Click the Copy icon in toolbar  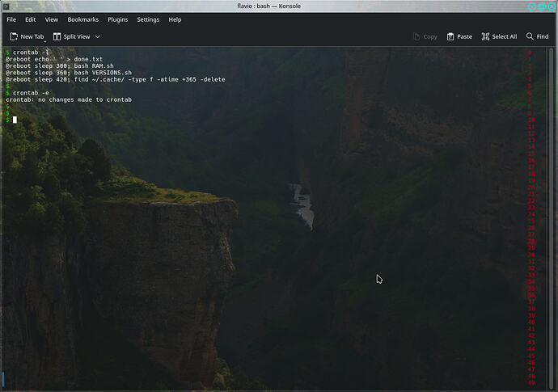(x=416, y=36)
